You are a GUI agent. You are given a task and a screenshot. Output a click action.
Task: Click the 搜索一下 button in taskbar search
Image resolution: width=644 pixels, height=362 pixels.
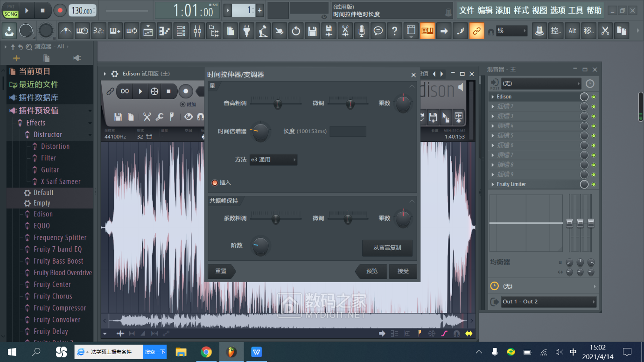[x=155, y=352]
